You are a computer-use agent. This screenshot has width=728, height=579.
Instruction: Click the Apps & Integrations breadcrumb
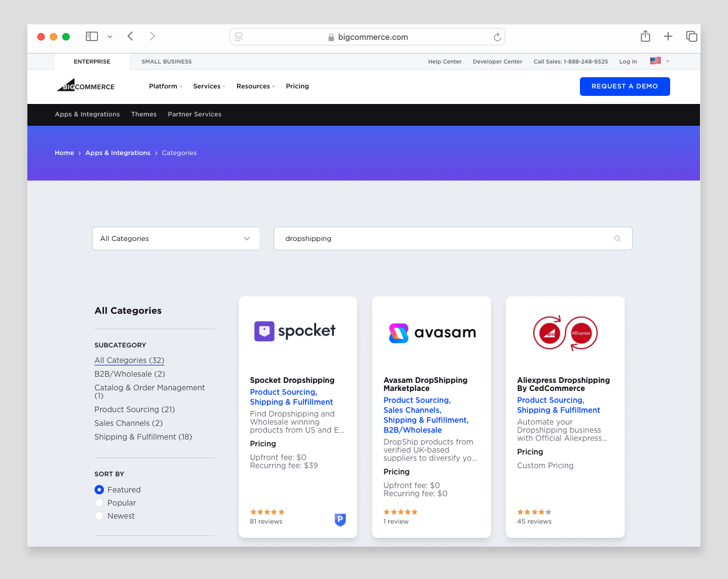118,153
